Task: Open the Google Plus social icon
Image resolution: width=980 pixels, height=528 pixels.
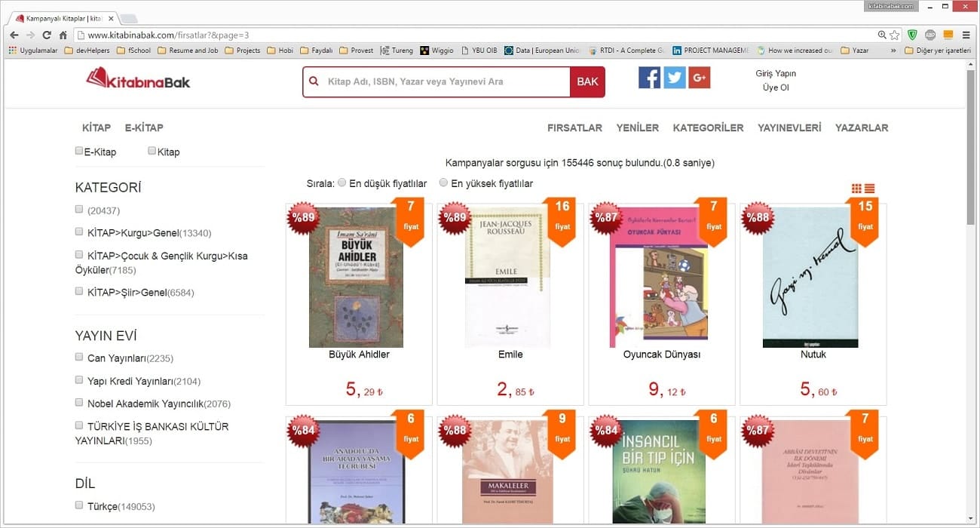Action: coord(699,78)
